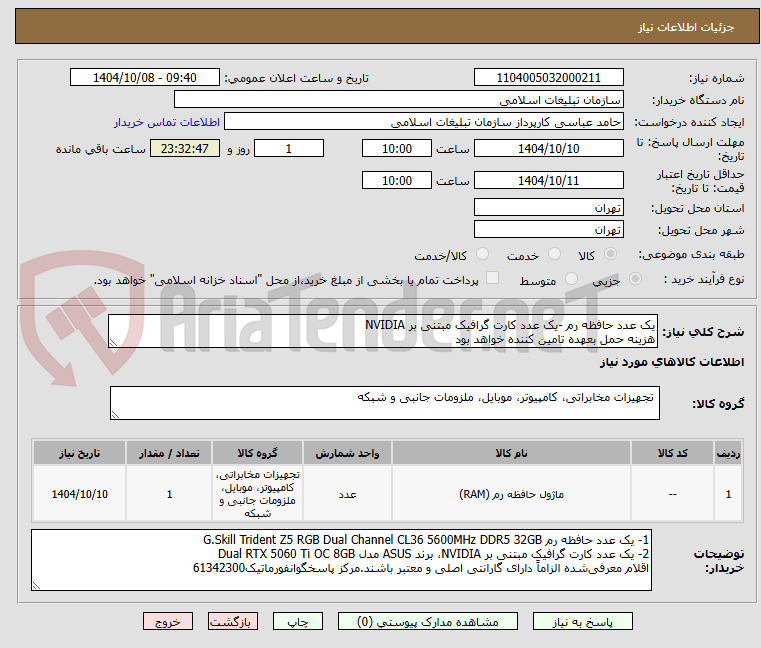The height and width of the screenshot is (648, 761).
Task: Click the گروه کالا table column header
Action: click(x=257, y=453)
